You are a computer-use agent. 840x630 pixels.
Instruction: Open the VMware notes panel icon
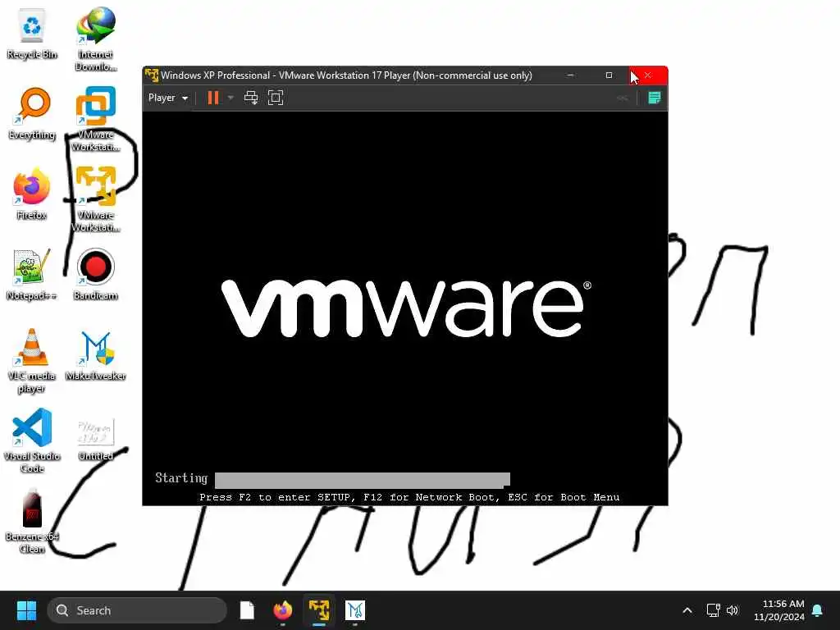(x=654, y=98)
